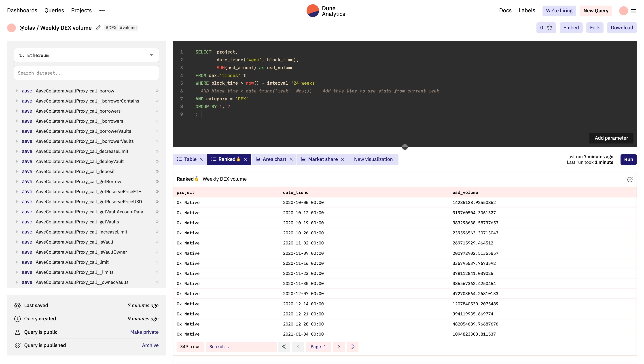Viewport: 644px width, 364px height.
Task: Insert AaveCollateralVaultProxy_call_deployVault via double-arrow icon
Action: coord(157,161)
